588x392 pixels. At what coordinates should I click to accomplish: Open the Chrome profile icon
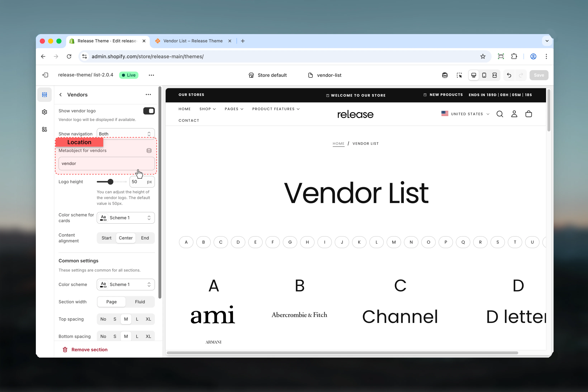tap(533, 56)
